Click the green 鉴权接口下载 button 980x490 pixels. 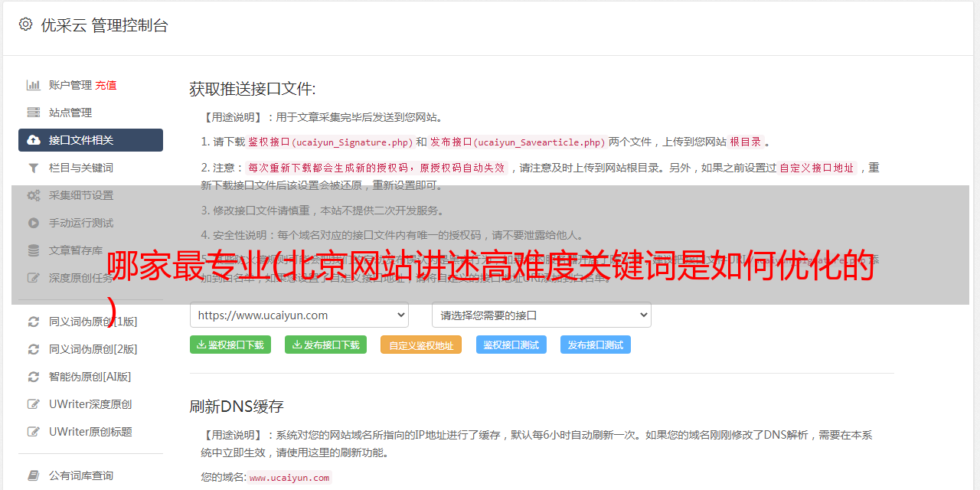[x=230, y=345]
